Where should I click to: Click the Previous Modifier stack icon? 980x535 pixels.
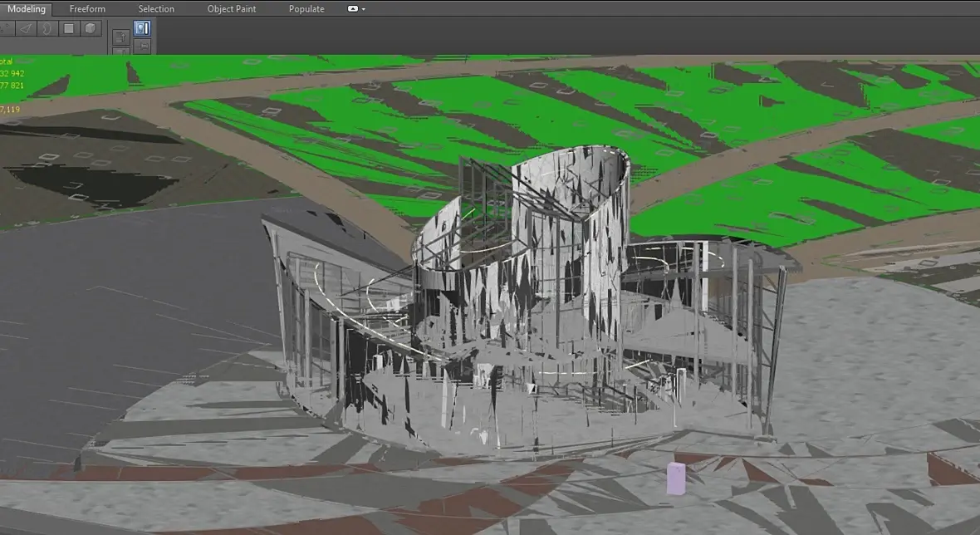pos(120,37)
